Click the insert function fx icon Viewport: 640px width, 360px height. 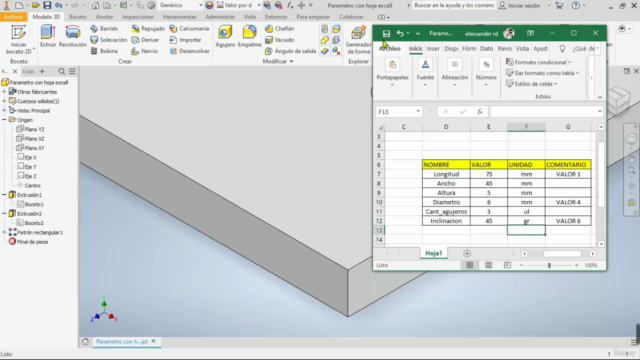click(x=480, y=111)
